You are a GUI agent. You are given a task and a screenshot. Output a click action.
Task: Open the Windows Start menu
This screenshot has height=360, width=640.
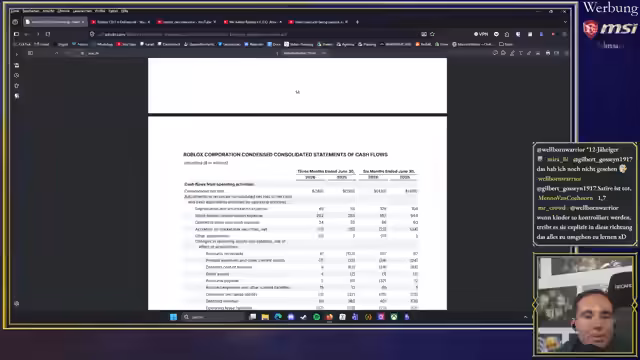(x=173, y=317)
